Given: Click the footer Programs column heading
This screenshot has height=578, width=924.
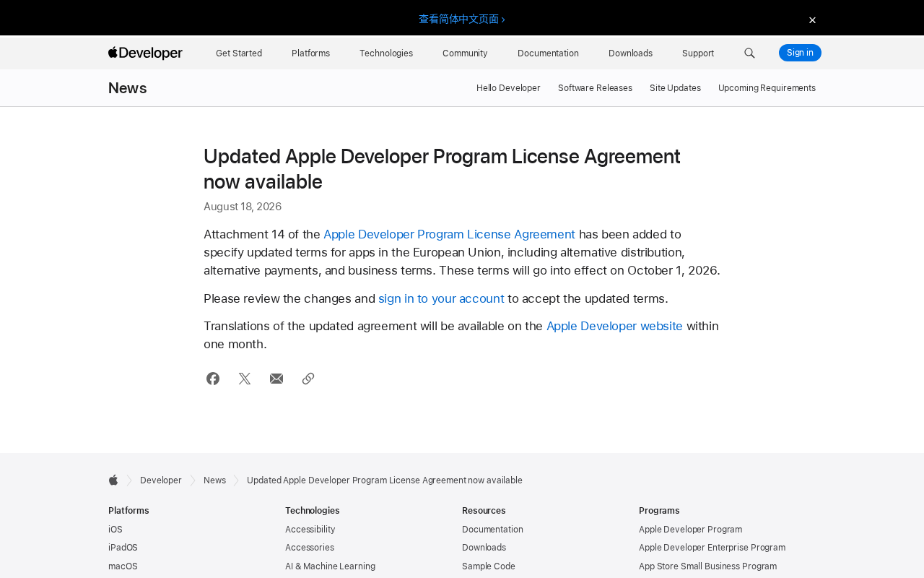Looking at the screenshot, I should point(659,511).
